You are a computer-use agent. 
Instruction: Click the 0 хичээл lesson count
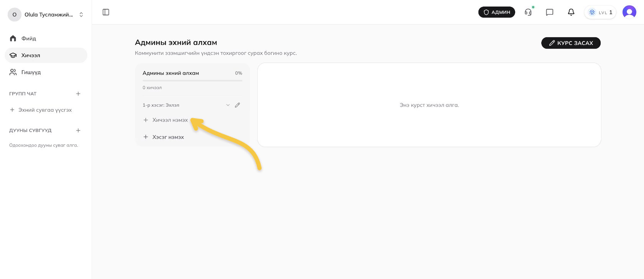[x=152, y=87]
